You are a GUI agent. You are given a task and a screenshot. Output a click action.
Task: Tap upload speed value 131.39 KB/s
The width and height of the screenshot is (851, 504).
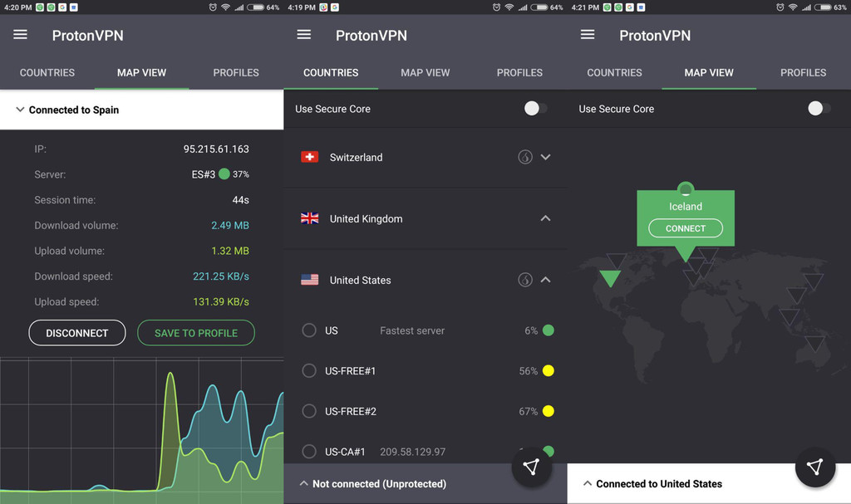click(x=221, y=301)
